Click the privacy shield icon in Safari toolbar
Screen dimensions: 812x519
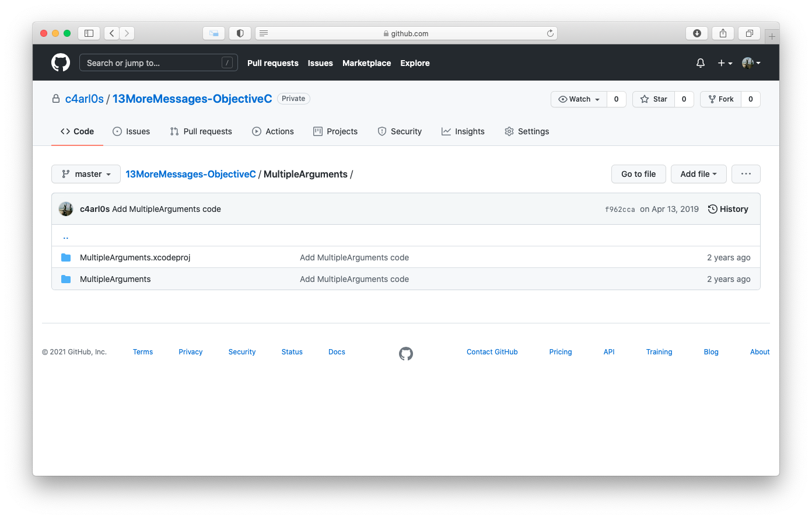coord(240,33)
